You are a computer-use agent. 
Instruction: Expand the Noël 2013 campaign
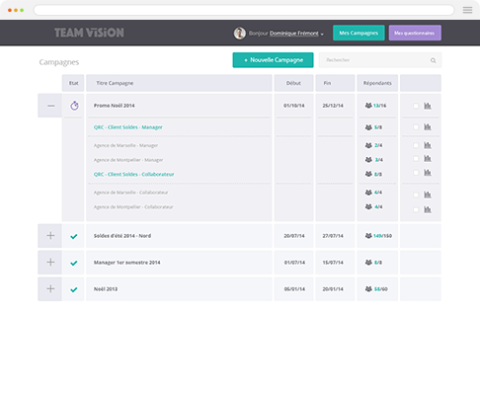50,289
